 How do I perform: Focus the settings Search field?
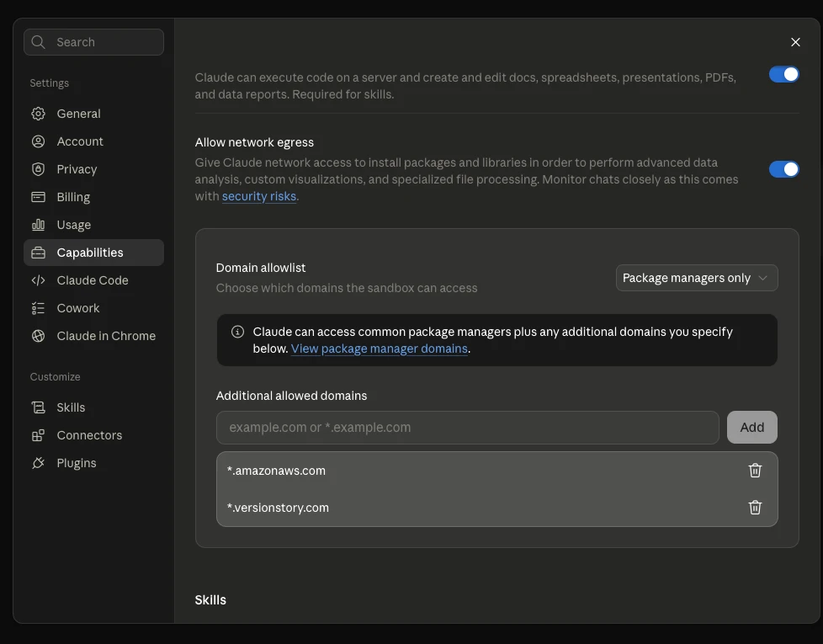click(93, 42)
